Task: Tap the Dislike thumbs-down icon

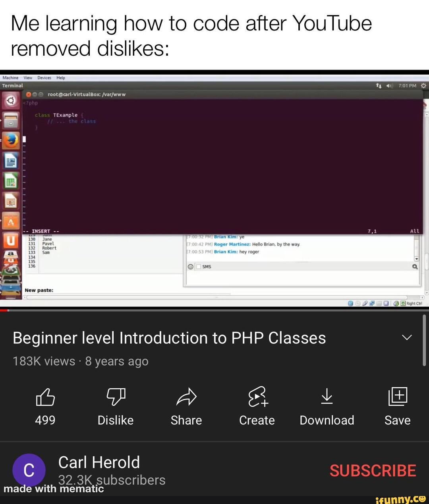Action: click(x=116, y=397)
